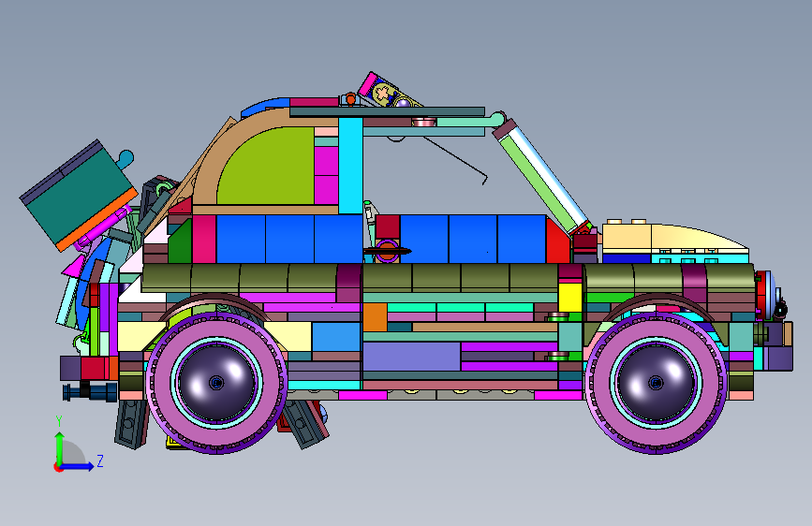Select the front wheel's dark hubcap

[x=656, y=383]
